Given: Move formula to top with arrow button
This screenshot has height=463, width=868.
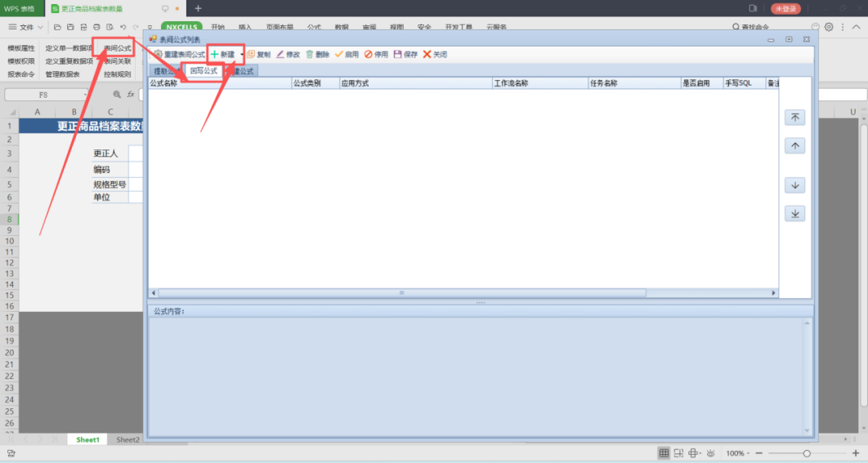Looking at the screenshot, I should pos(794,118).
